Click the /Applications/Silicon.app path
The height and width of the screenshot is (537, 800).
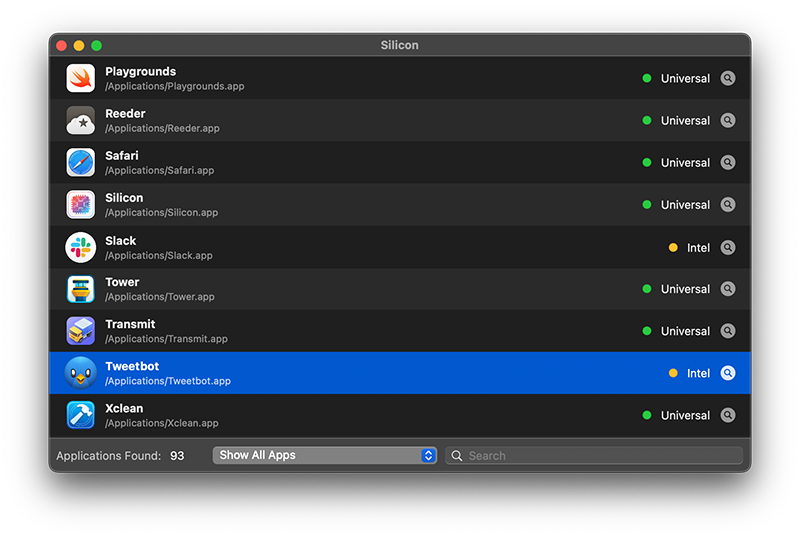pos(161,213)
